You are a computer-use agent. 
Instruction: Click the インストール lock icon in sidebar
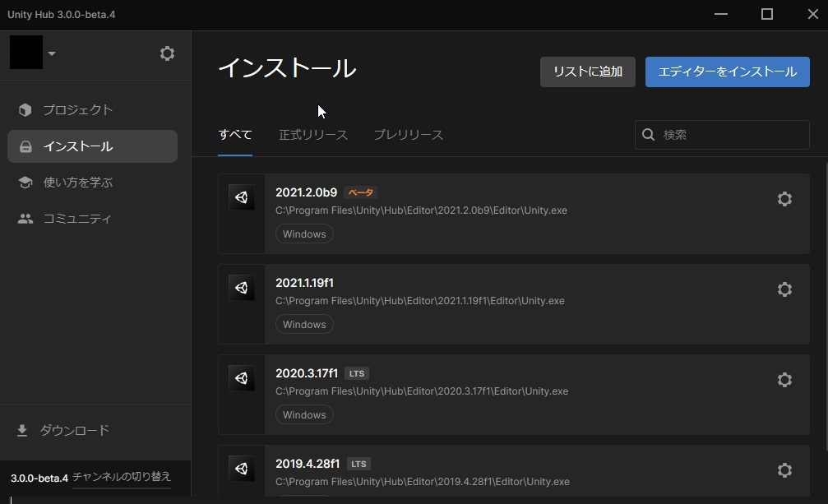tap(25, 146)
